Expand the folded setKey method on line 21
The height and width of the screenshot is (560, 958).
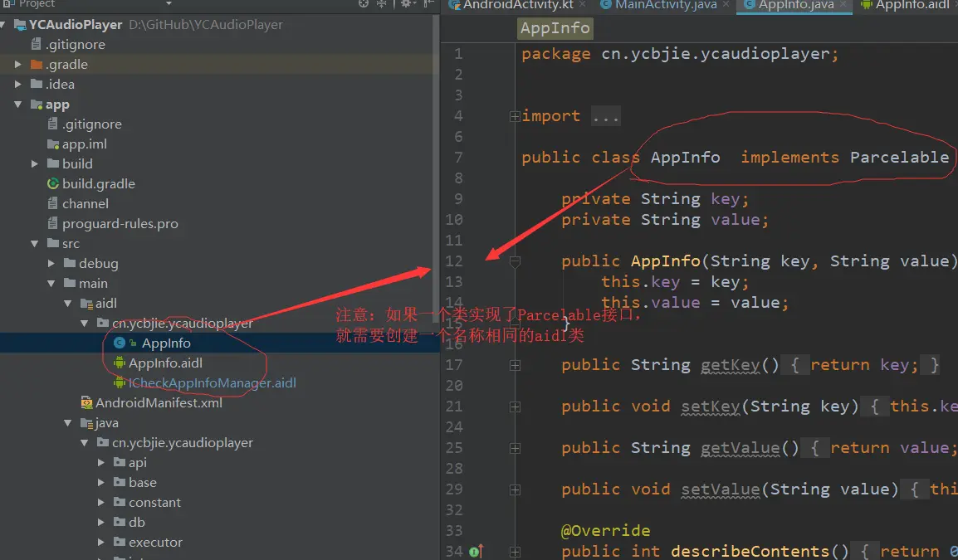pos(515,407)
